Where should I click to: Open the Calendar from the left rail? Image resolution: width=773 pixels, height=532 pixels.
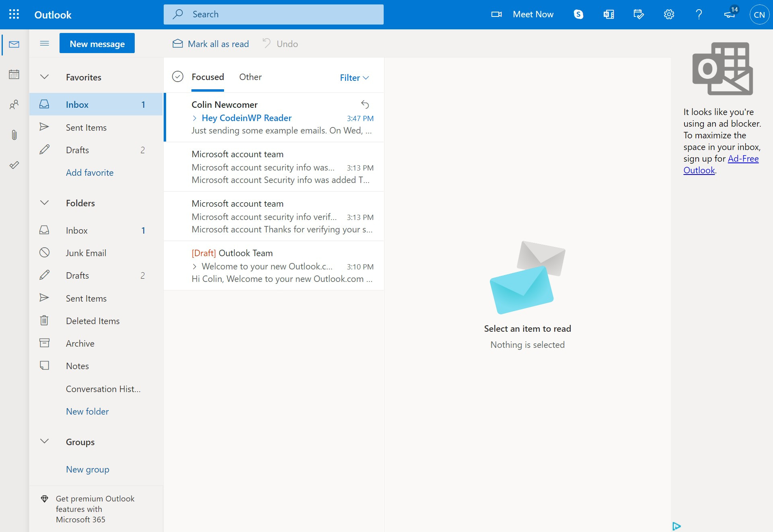pos(14,74)
